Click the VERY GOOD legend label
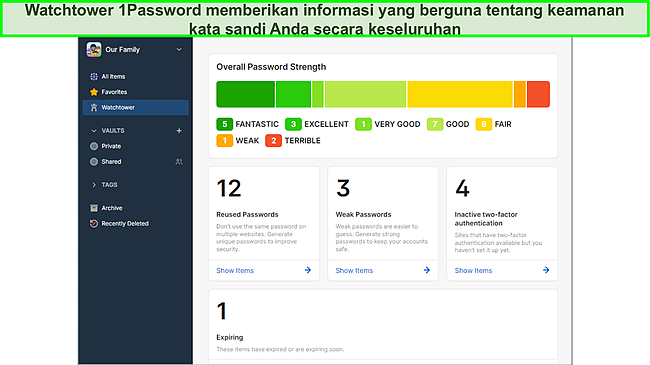The image size is (650, 365). coord(397,124)
